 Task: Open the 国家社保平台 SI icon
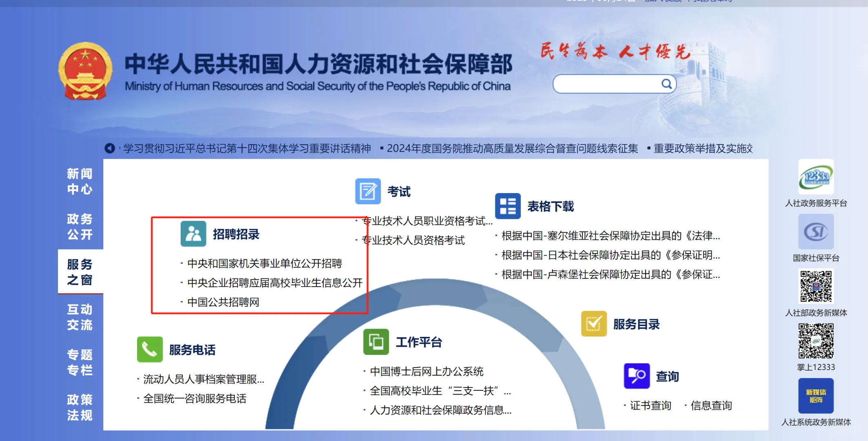tap(816, 232)
